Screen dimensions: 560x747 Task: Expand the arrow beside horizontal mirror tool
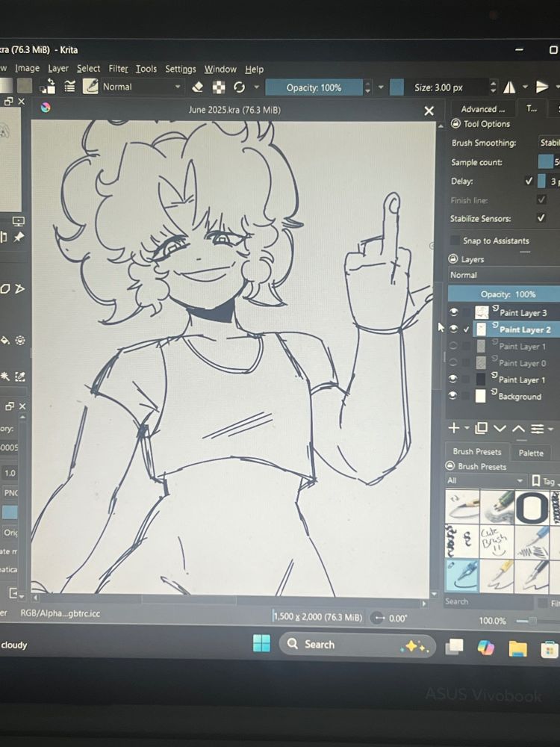tap(525, 87)
